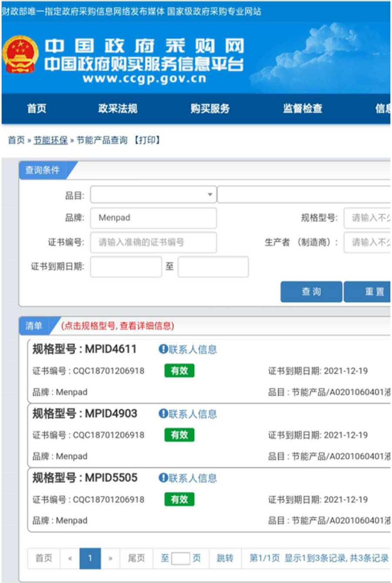The image size is (392, 583).
Task: Click info icon beside MPID5505 contact link
Action: point(163,478)
